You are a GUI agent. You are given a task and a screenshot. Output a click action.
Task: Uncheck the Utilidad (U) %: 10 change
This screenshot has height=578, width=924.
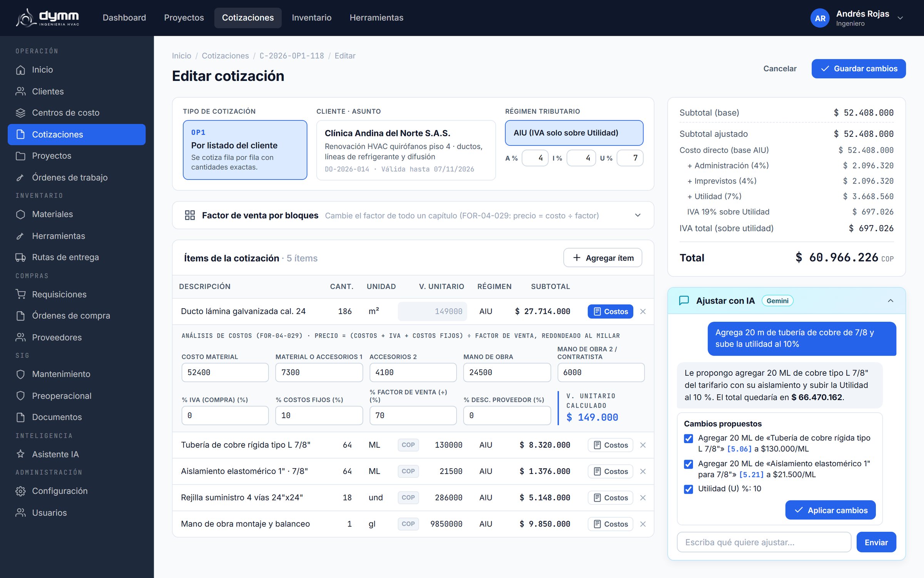click(x=688, y=489)
